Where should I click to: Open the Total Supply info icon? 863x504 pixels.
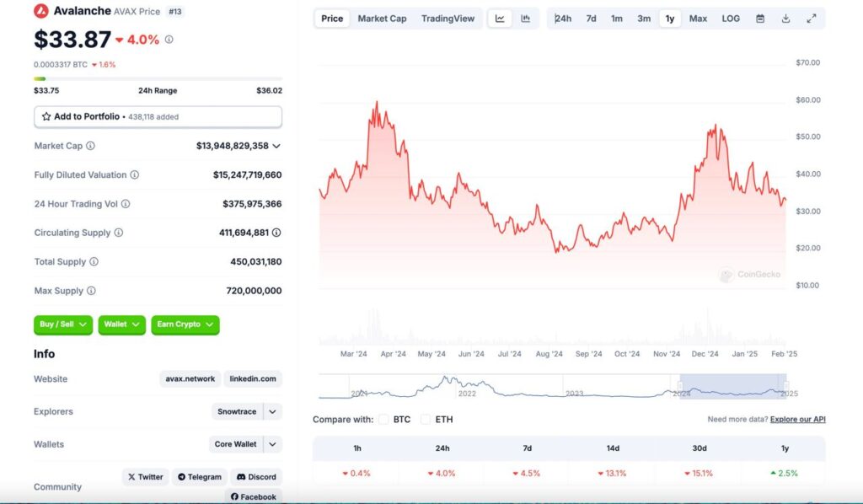click(x=94, y=262)
